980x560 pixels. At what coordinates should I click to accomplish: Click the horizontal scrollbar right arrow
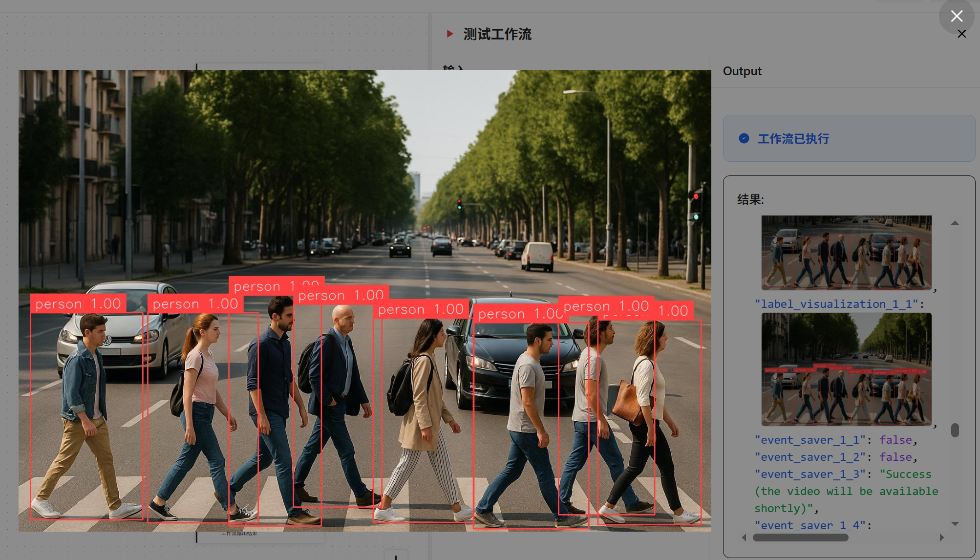pyautogui.click(x=941, y=538)
